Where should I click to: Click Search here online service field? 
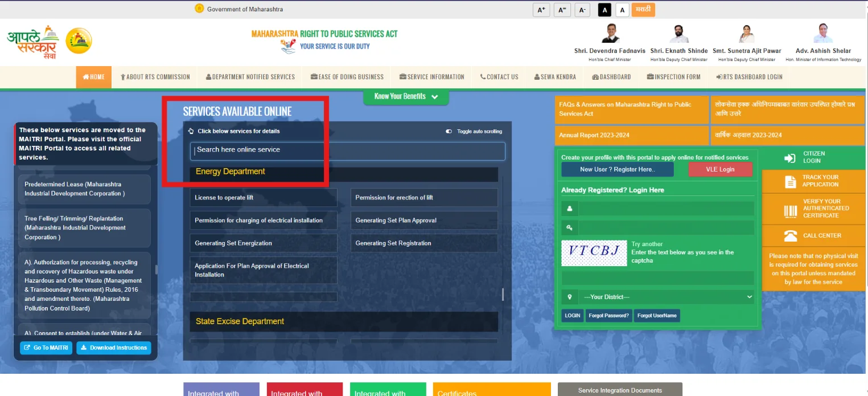[347, 151]
